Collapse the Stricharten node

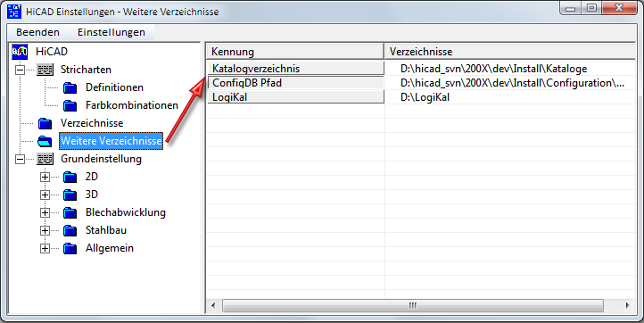click(x=20, y=70)
